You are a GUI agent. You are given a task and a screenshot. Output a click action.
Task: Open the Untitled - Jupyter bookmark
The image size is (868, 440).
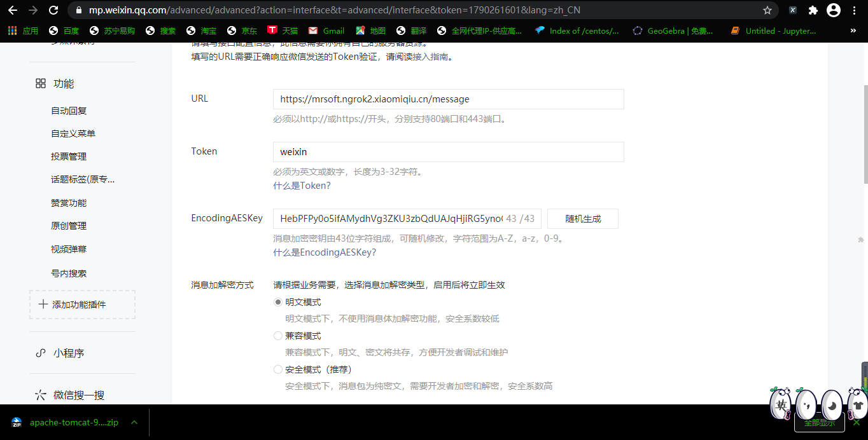[773, 31]
